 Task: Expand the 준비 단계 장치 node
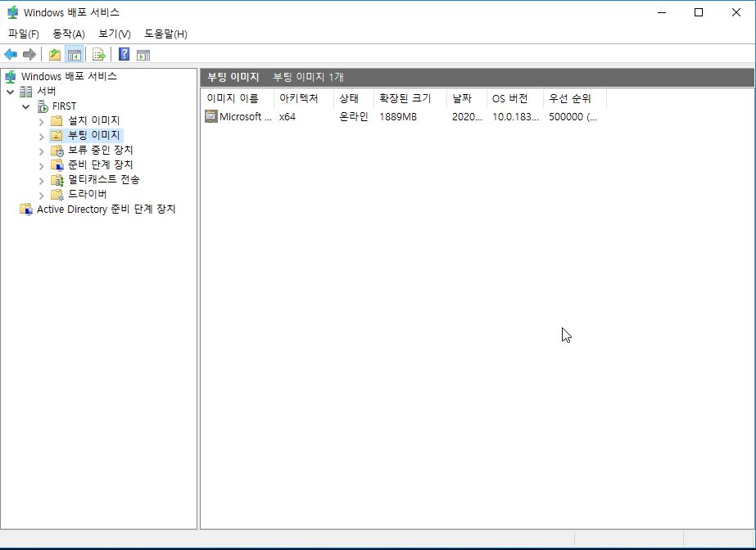click(x=42, y=166)
